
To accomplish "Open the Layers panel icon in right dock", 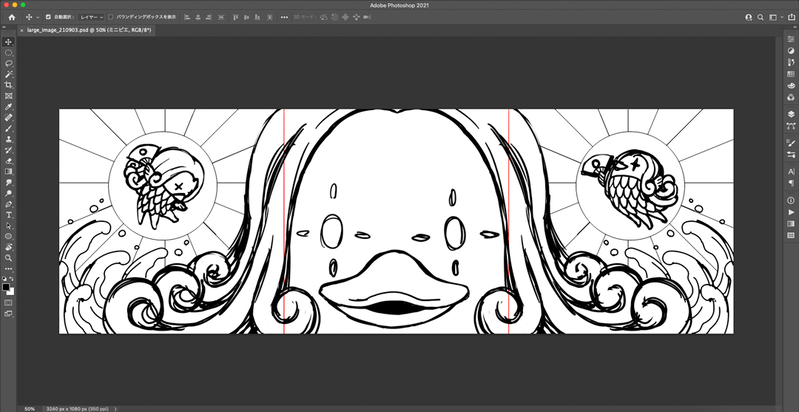I will (789, 114).
